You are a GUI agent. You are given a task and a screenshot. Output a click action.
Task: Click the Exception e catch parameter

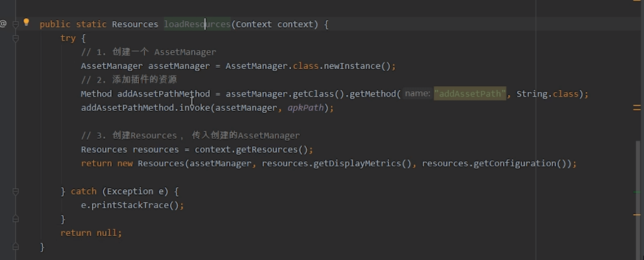[x=135, y=191]
